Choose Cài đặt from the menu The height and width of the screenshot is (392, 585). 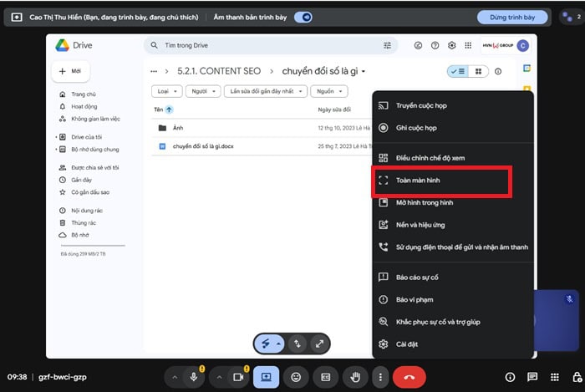[x=408, y=344]
